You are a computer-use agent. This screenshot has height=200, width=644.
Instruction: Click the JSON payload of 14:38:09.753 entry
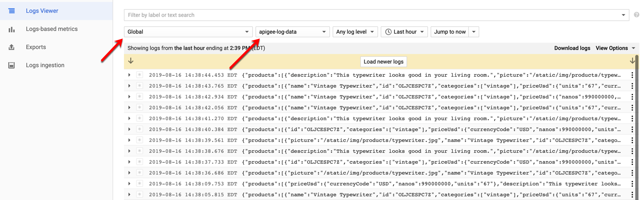coord(432,184)
